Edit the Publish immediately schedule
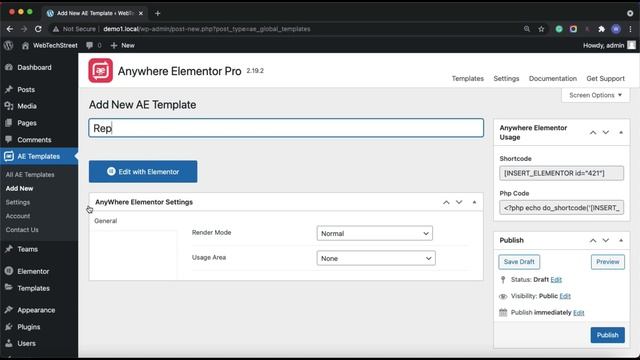Screen dimensions: 640x360 [578, 313]
